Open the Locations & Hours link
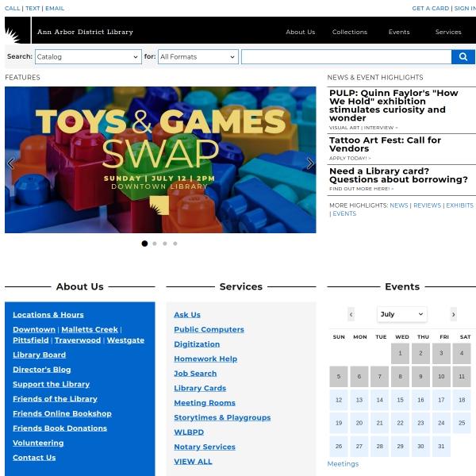The height and width of the screenshot is (476, 476). (48, 315)
